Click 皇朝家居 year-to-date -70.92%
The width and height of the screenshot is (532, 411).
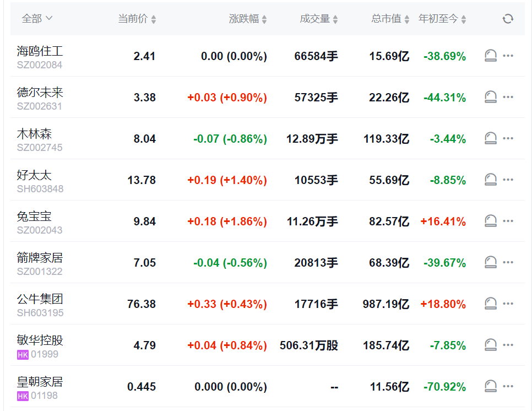[444, 387]
